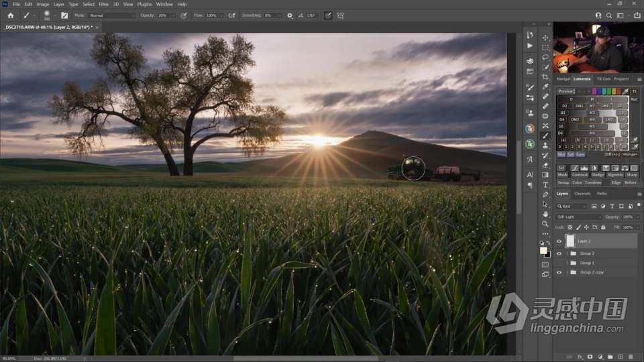Hide Group 2 copy visibility eye

coord(559,273)
